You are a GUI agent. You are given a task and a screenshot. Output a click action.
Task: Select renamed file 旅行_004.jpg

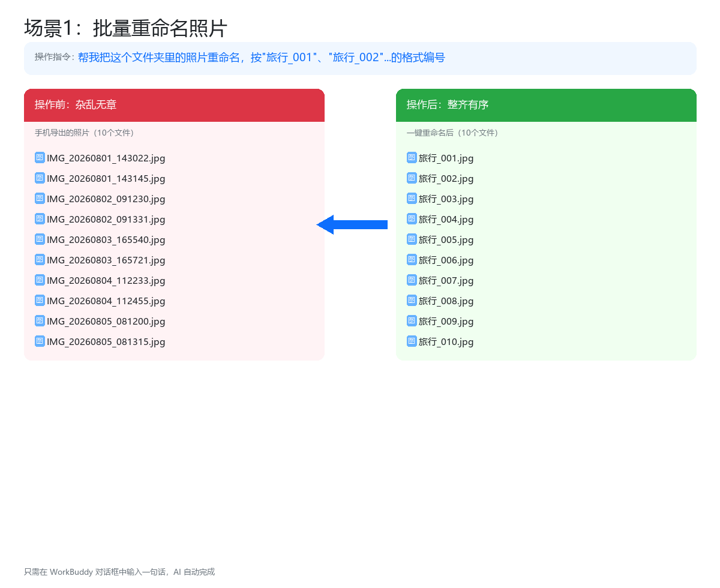point(446,220)
